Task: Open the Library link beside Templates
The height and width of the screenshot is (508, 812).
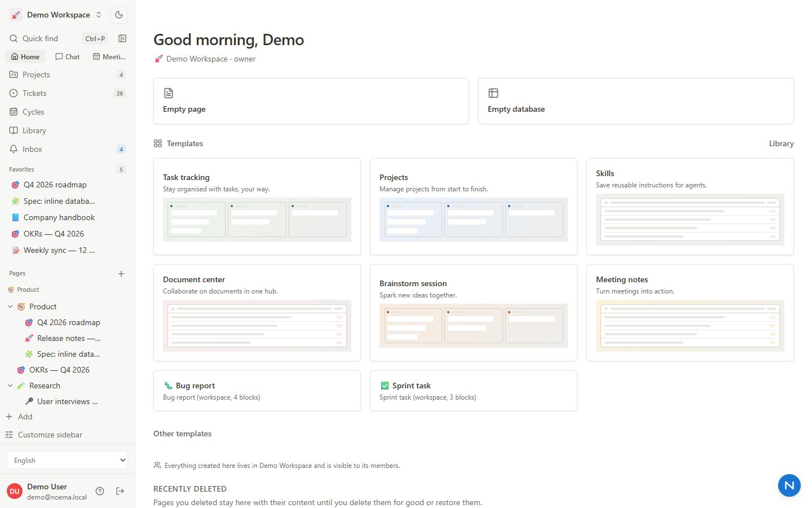Action: pos(781,143)
